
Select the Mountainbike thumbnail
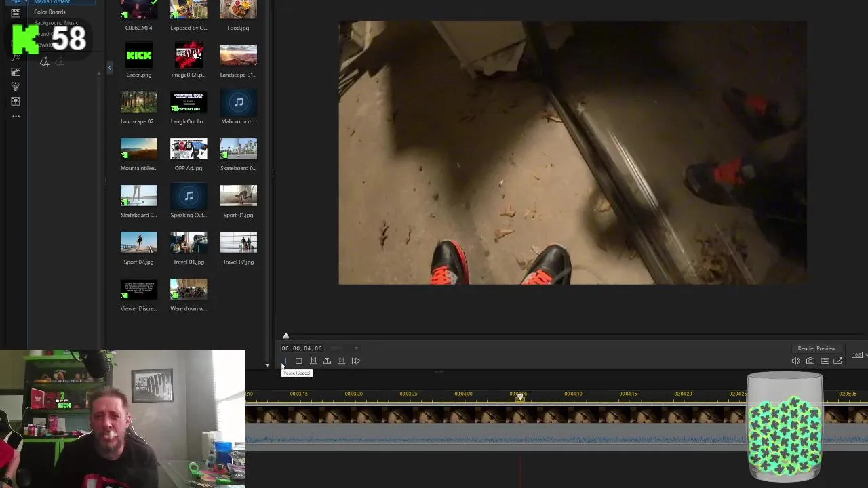[139, 149]
